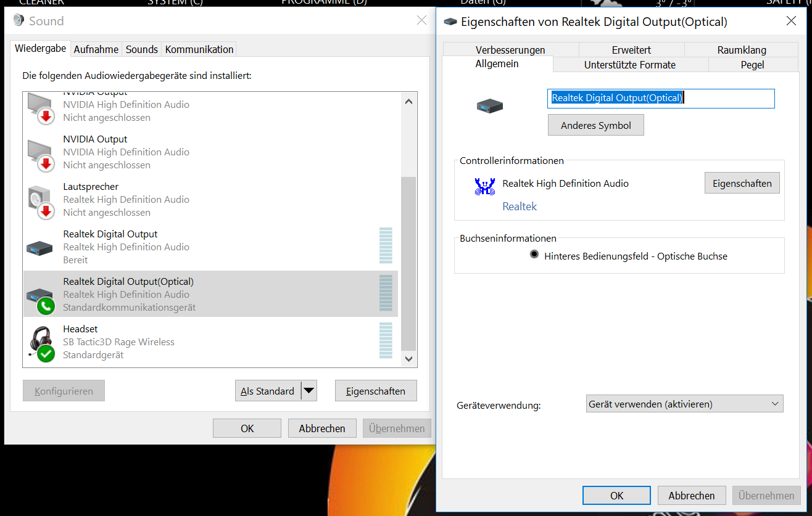Click 'Hinteres Bedienungsfeld - Optische Buchse' text
The image size is (812, 516).
point(636,256)
